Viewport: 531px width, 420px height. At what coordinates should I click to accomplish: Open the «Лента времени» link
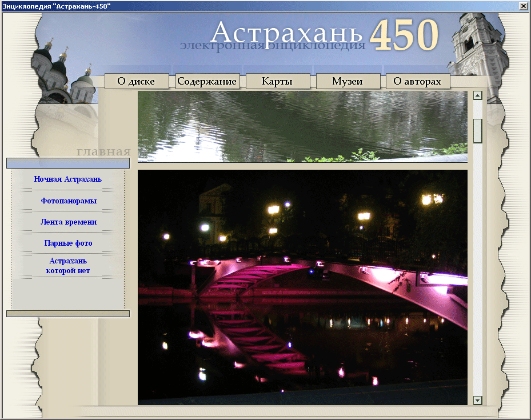69,222
